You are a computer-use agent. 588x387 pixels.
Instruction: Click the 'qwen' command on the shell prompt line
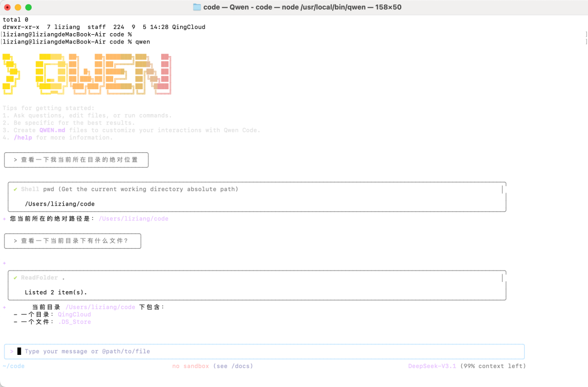[x=143, y=41]
